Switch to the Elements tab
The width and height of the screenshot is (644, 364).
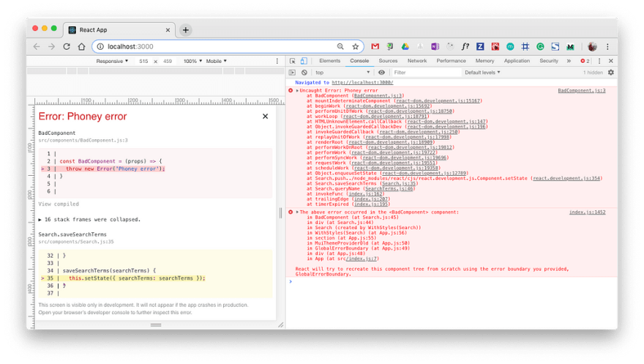click(x=329, y=61)
